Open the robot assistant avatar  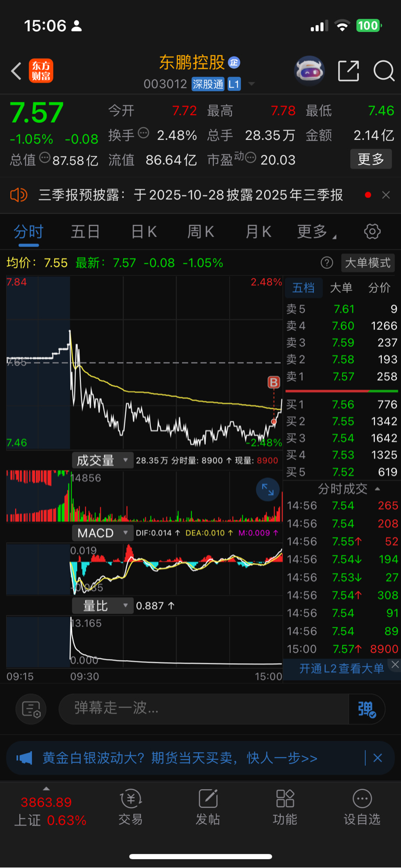(310, 70)
